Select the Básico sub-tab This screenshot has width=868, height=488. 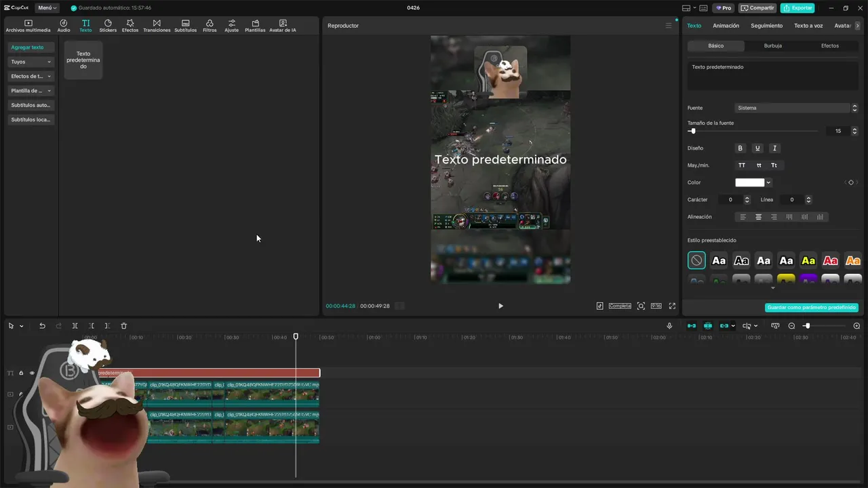(x=716, y=46)
